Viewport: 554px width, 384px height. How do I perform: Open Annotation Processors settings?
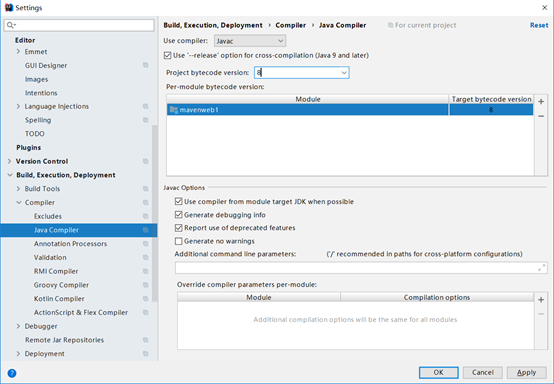tap(70, 244)
